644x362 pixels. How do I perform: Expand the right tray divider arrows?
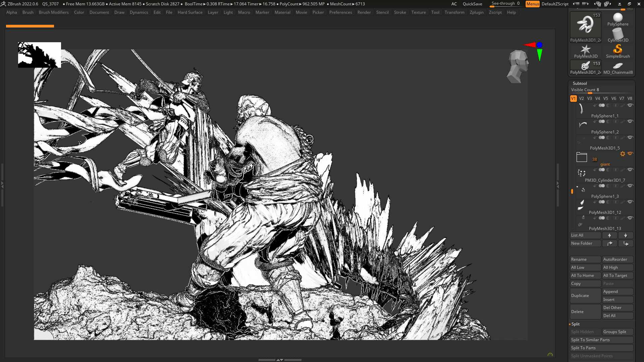(558, 184)
